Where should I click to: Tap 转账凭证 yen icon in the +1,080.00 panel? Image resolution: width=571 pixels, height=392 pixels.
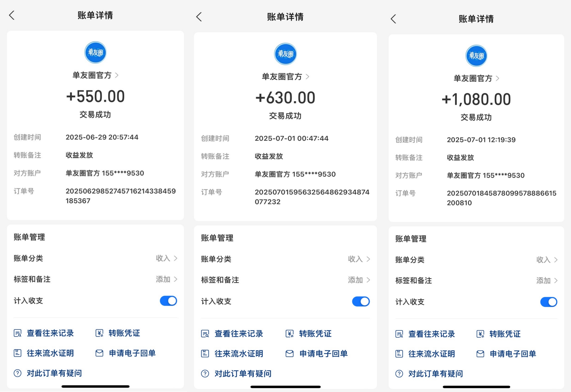(x=480, y=334)
